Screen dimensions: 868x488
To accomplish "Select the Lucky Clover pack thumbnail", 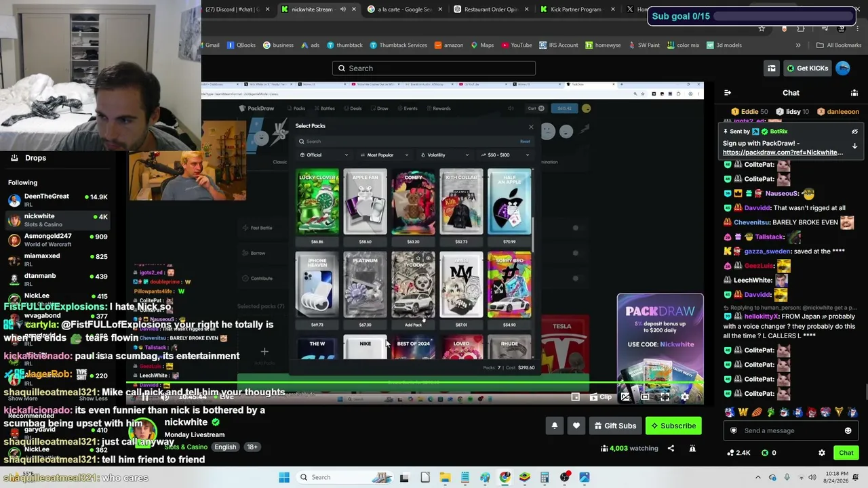I will [317, 202].
